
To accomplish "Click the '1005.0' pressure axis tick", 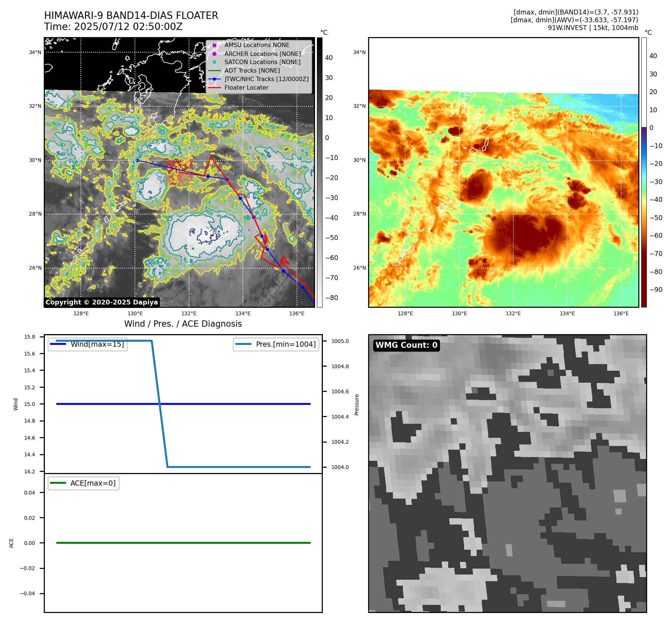I will (x=340, y=341).
